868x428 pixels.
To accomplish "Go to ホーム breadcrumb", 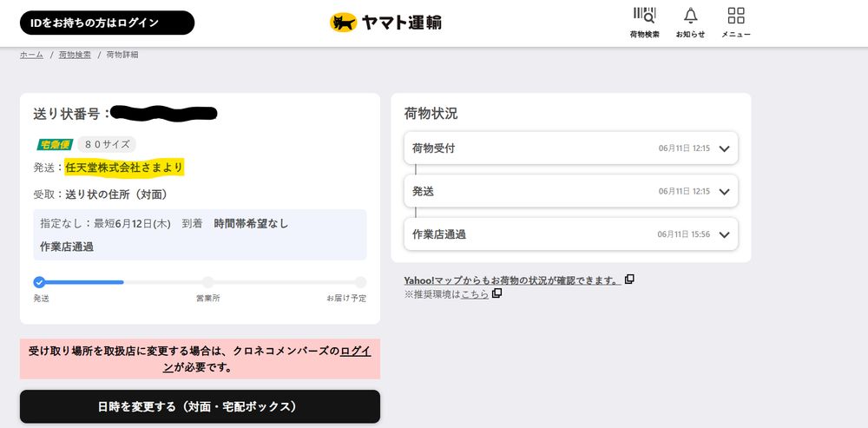I will point(31,55).
